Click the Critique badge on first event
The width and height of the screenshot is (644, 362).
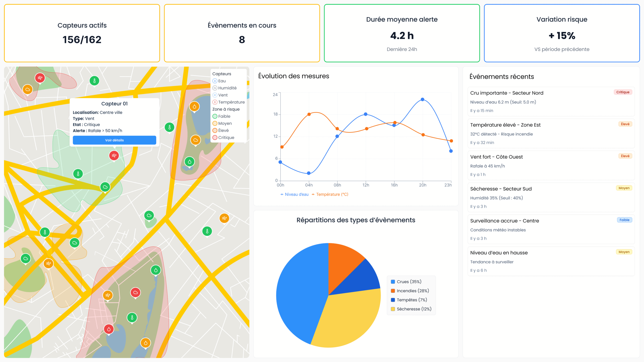(x=623, y=92)
